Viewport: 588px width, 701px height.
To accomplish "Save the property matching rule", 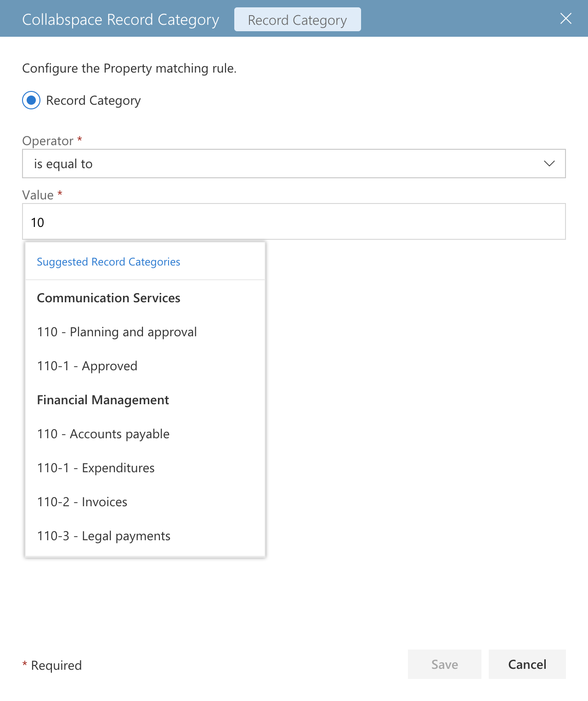I will [445, 664].
